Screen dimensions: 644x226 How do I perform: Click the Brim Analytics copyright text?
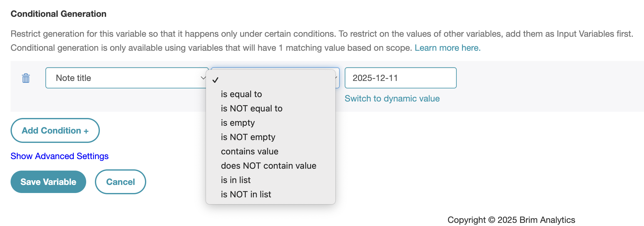(511, 220)
